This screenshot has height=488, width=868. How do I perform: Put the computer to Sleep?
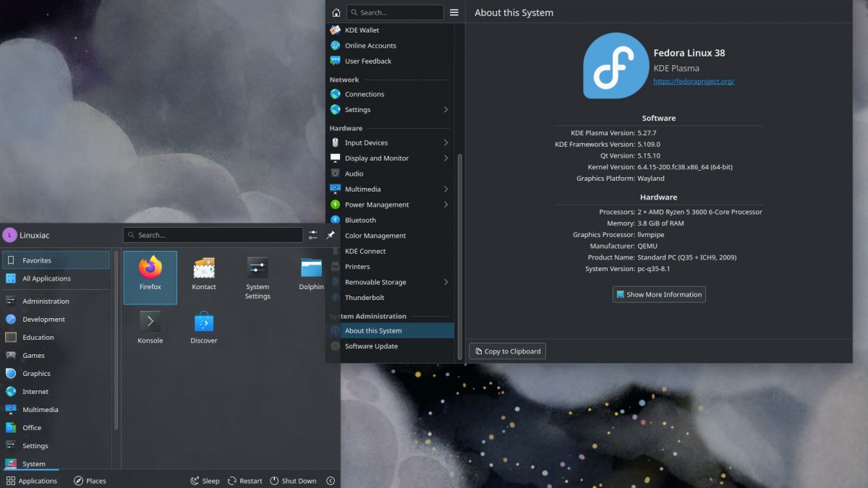tap(205, 481)
